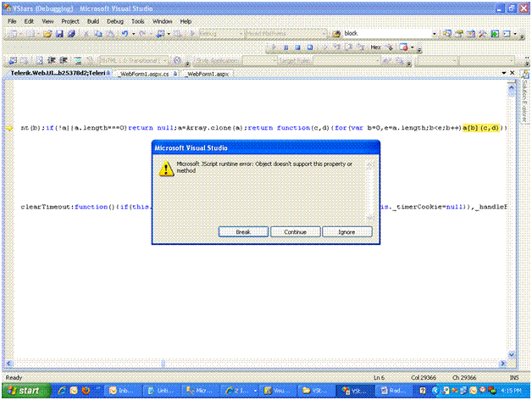This screenshot has width=532, height=400.
Task: Switch to the Telerik.Web.UI script tab
Action: tap(58, 73)
